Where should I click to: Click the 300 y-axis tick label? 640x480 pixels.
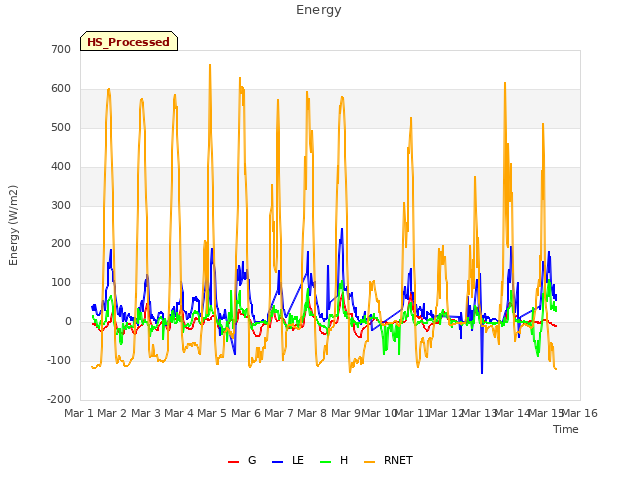pyautogui.click(x=61, y=205)
